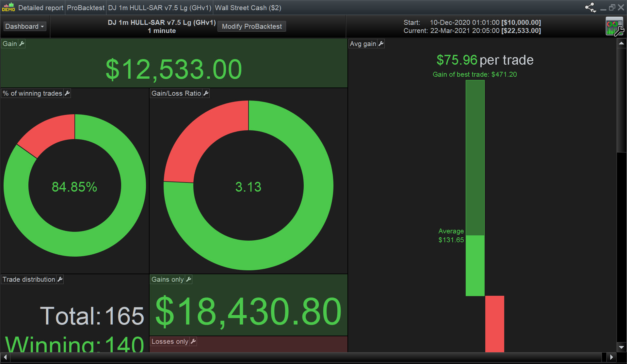Open the Avg gain wrench settings
The width and height of the screenshot is (627, 364).
(381, 44)
